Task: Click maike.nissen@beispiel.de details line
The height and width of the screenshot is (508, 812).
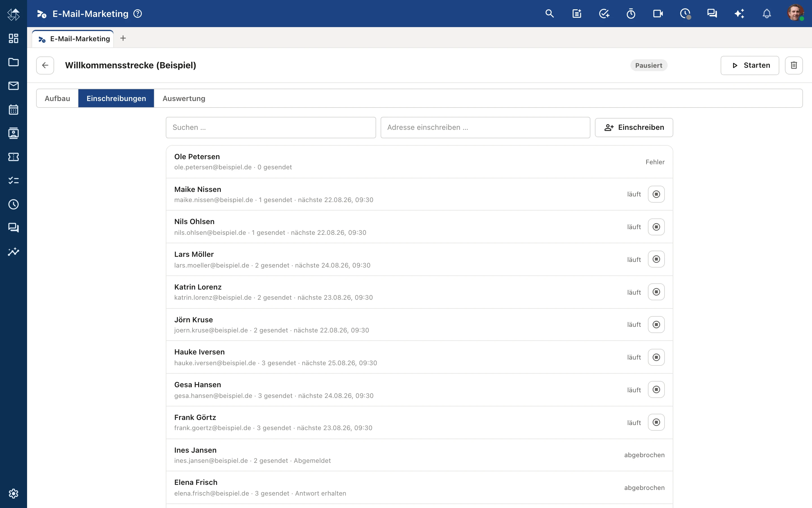Action: pos(274,200)
